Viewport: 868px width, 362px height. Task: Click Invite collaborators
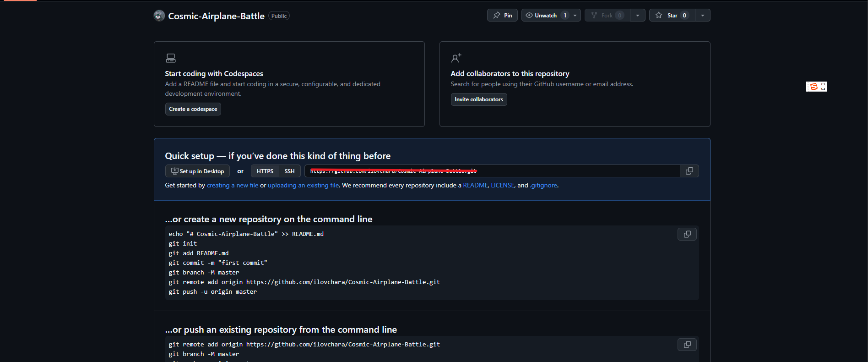[479, 99]
